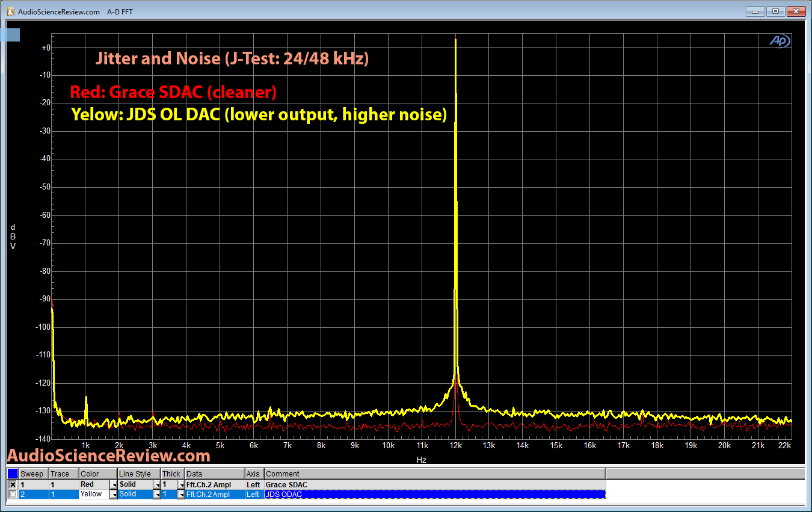Click the Data column header

click(215, 474)
